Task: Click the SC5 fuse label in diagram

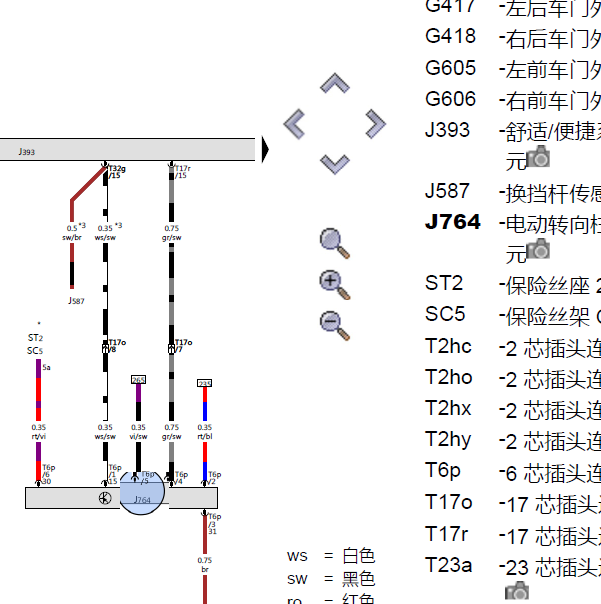Action: (x=35, y=351)
